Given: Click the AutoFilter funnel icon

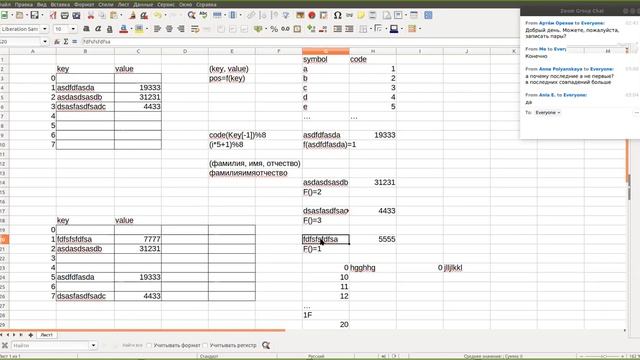Looking at the screenshot, I should pos(286,15).
